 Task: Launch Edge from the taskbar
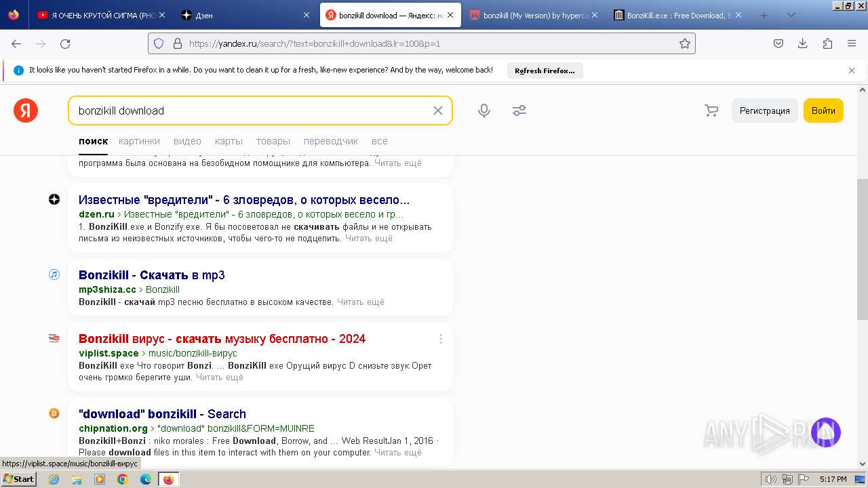tap(145, 479)
